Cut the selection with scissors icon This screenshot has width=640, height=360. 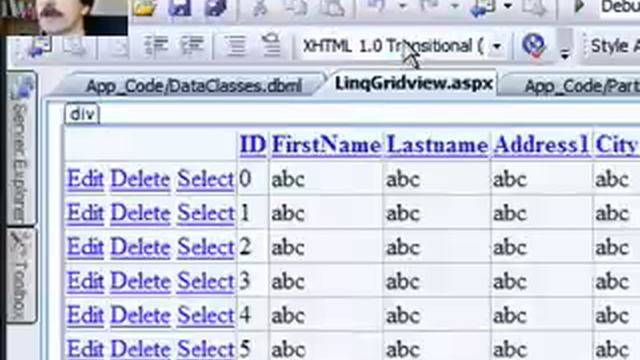[x=259, y=7]
